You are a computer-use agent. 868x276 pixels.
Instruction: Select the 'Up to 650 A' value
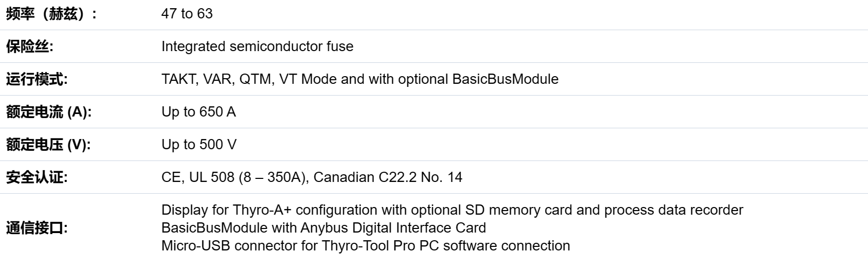pos(199,112)
